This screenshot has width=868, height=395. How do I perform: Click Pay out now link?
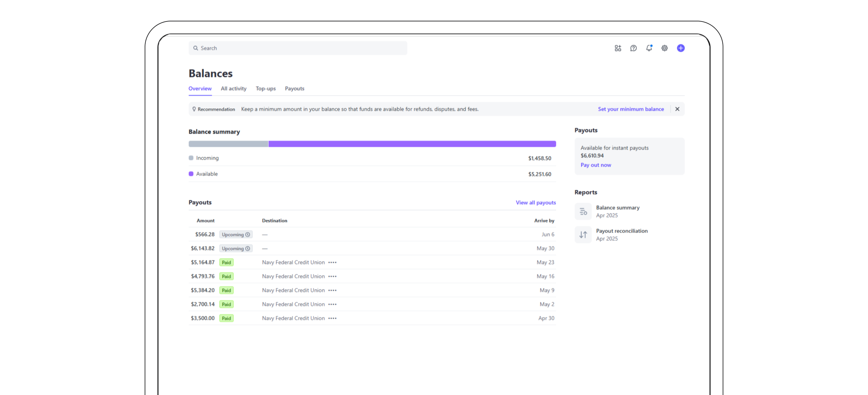(595, 165)
